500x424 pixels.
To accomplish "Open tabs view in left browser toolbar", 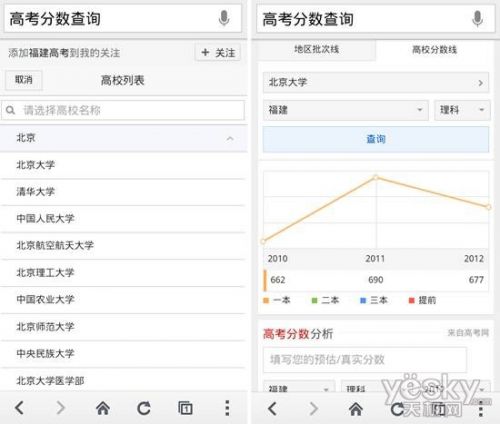I will (185, 408).
